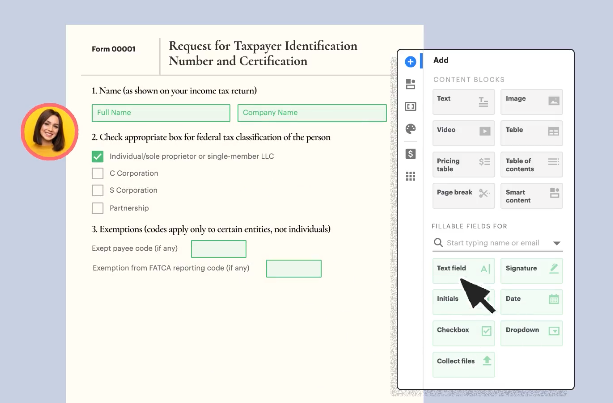613x403 pixels.
Task: Check the C Corporation box
Action: coord(98,173)
